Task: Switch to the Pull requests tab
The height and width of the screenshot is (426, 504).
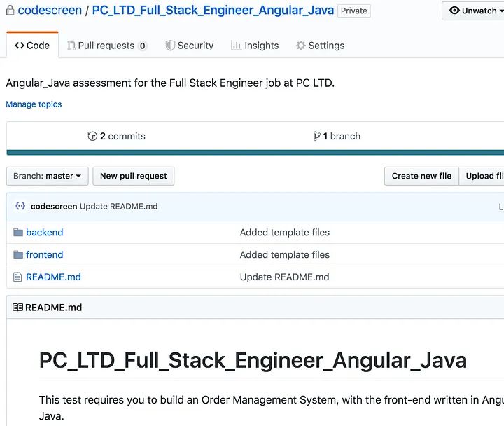Action: pyautogui.click(x=107, y=46)
